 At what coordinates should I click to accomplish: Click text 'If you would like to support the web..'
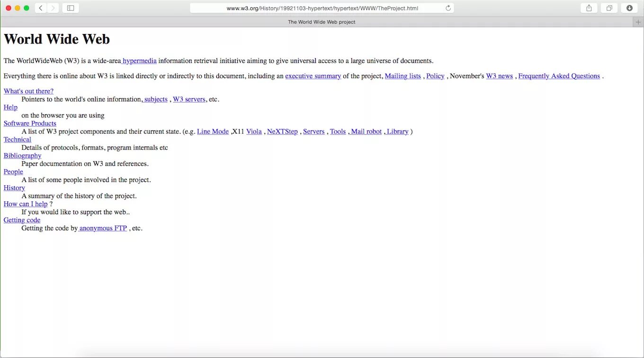[x=75, y=211]
